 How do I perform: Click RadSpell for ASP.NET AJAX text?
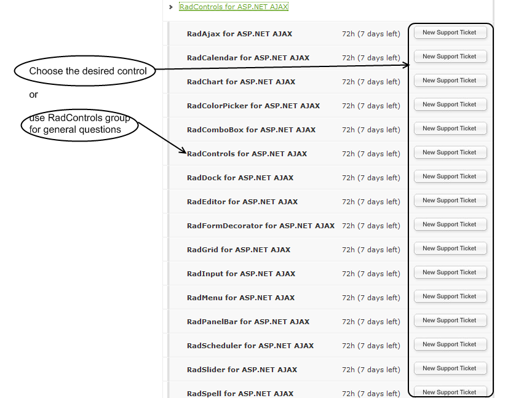click(240, 394)
